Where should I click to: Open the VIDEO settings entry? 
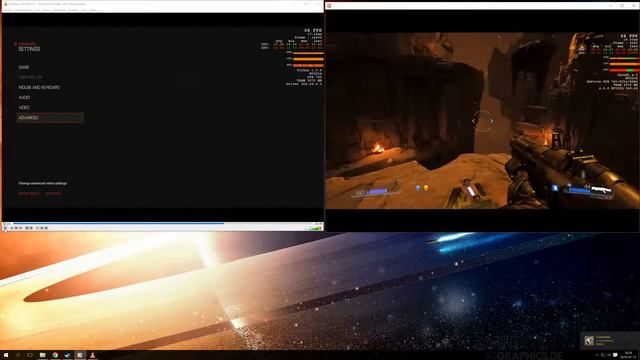pyautogui.click(x=24, y=107)
